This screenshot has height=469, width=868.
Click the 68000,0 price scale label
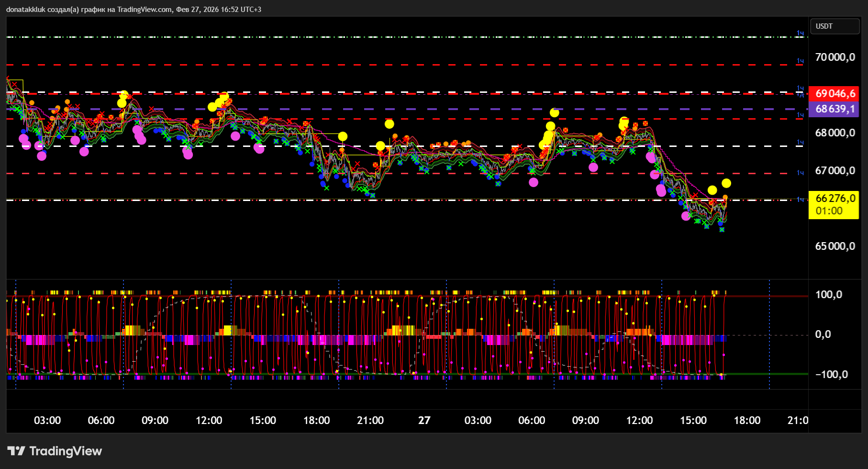coord(835,133)
